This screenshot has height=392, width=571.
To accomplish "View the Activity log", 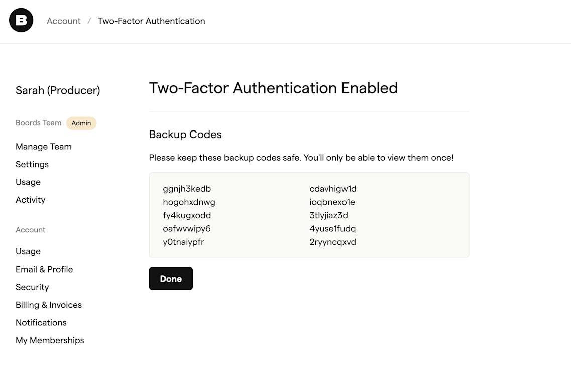I will tap(30, 199).
